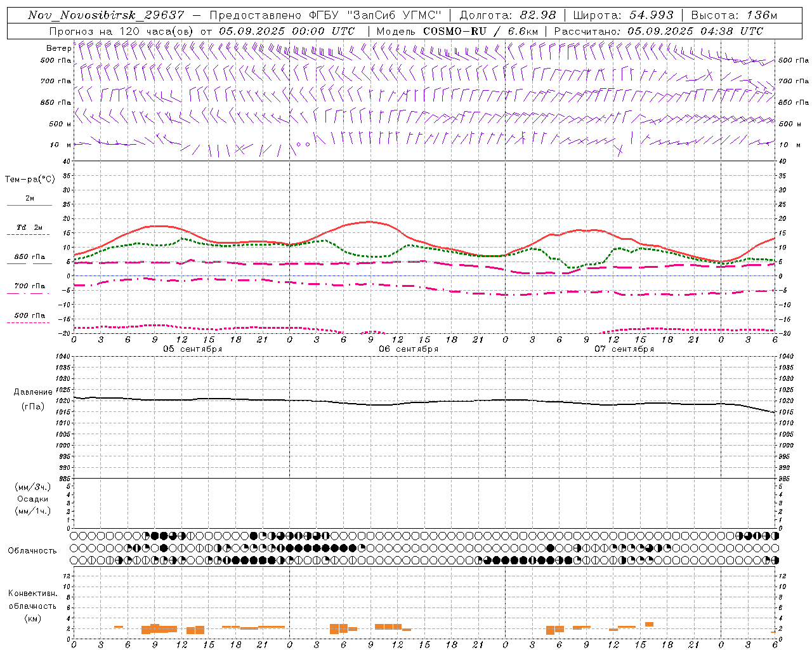Click the 10 м wind level label on left
The height and width of the screenshot is (650, 812).
point(61,145)
